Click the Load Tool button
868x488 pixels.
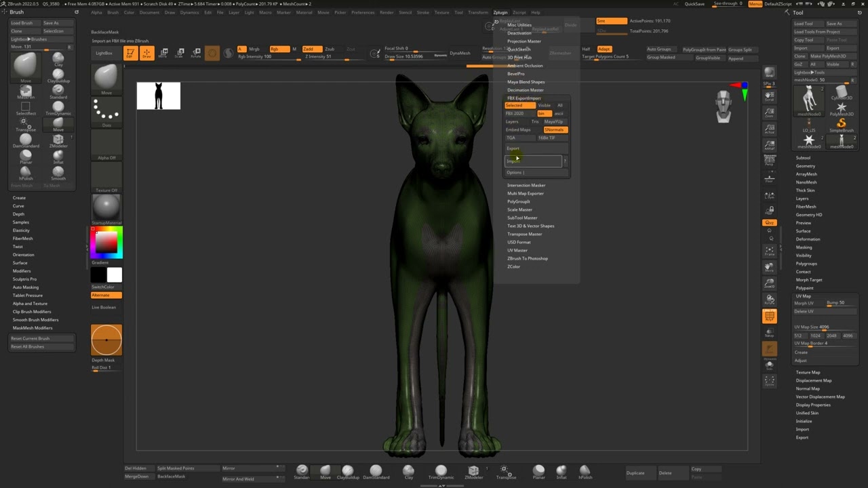click(x=809, y=24)
